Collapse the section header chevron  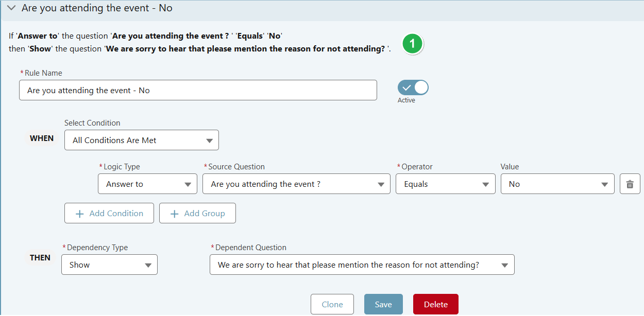11,8
